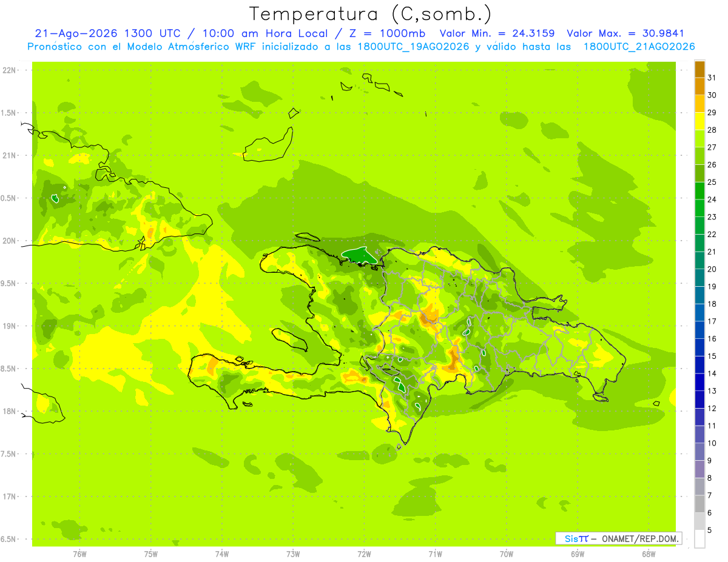Viewport: 728px width, 562px height.
Task: Click the "19N" latitude axis label
Action: [10, 326]
